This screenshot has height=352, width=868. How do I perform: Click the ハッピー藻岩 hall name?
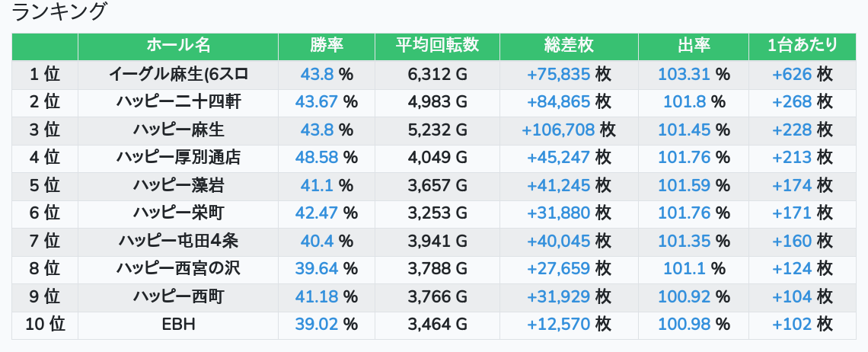click(178, 185)
